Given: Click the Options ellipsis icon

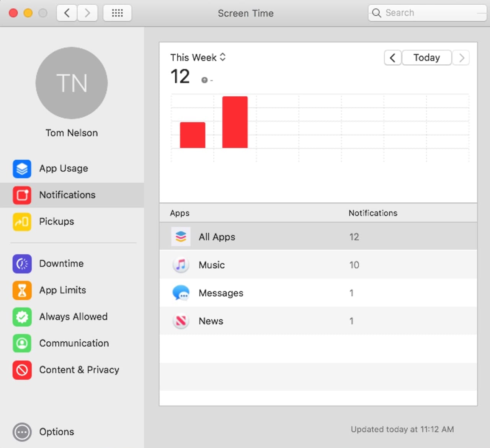Looking at the screenshot, I should tap(22, 432).
